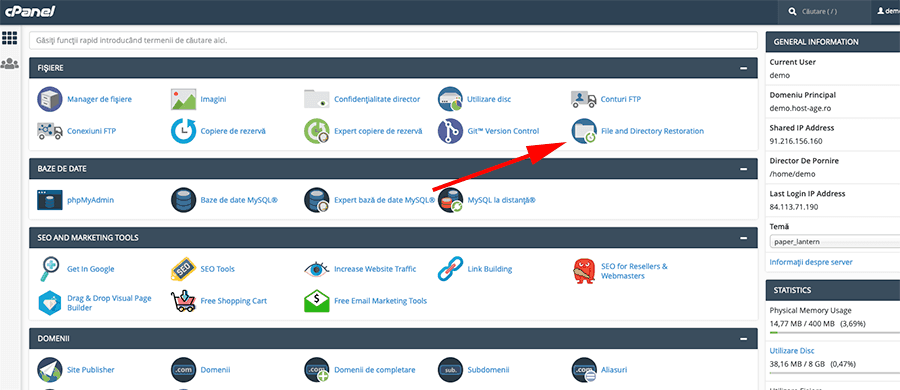This screenshot has width=900, height=390.
Task: Click the SEO Tools tag icon
Action: tap(184, 269)
